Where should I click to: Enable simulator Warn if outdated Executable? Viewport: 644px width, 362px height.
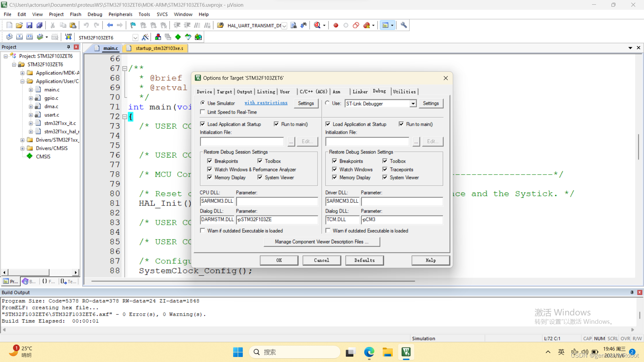point(203,231)
